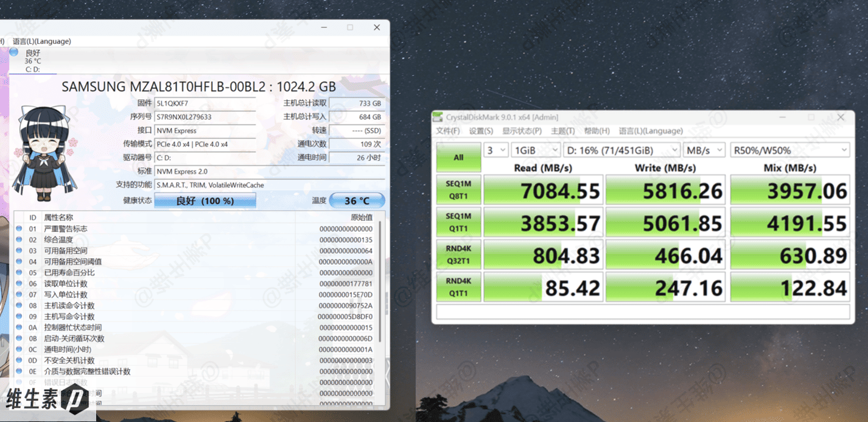Open 主题(T) menu in CrystalDiskMark

pos(562,131)
